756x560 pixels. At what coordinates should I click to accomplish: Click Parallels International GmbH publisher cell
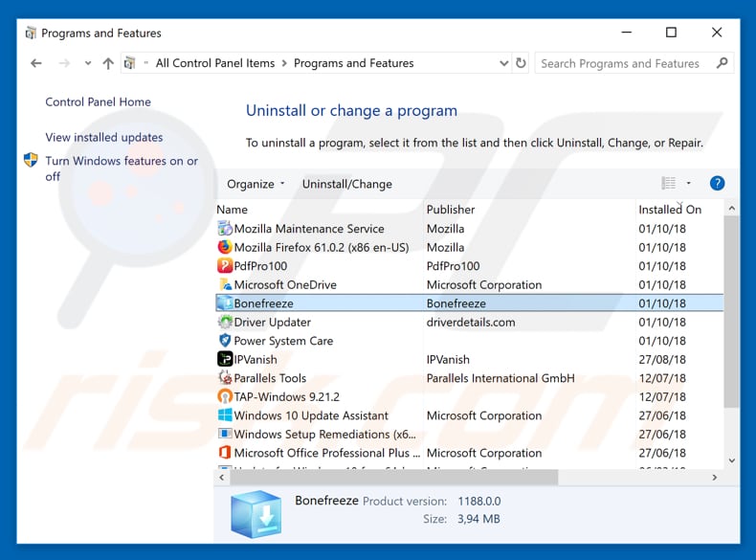click(x=500, y=378)
